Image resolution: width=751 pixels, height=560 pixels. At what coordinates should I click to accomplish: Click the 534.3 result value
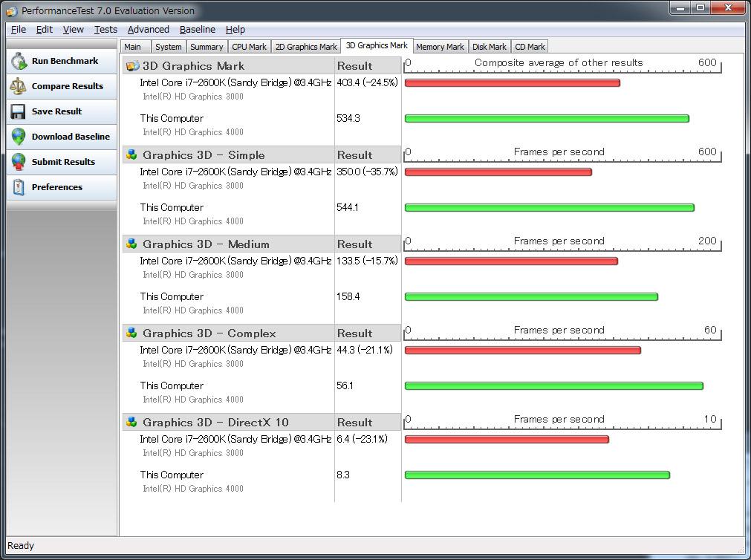[x=348, y=118]
